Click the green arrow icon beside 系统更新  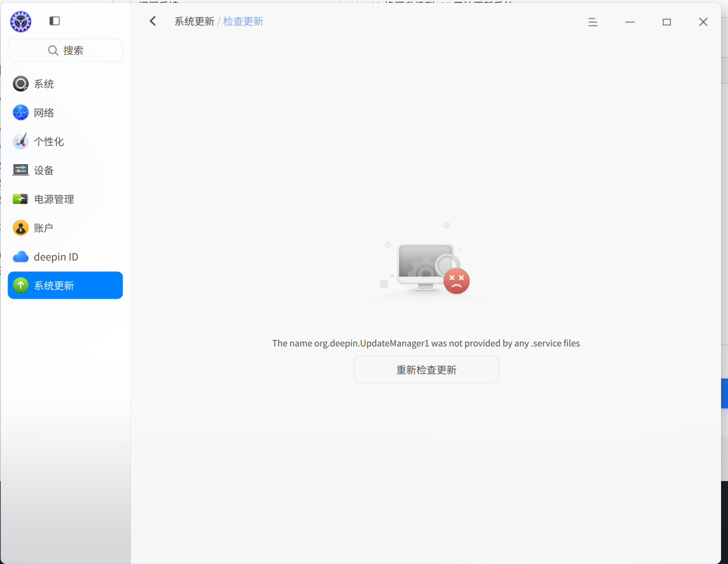click(21, 285)
